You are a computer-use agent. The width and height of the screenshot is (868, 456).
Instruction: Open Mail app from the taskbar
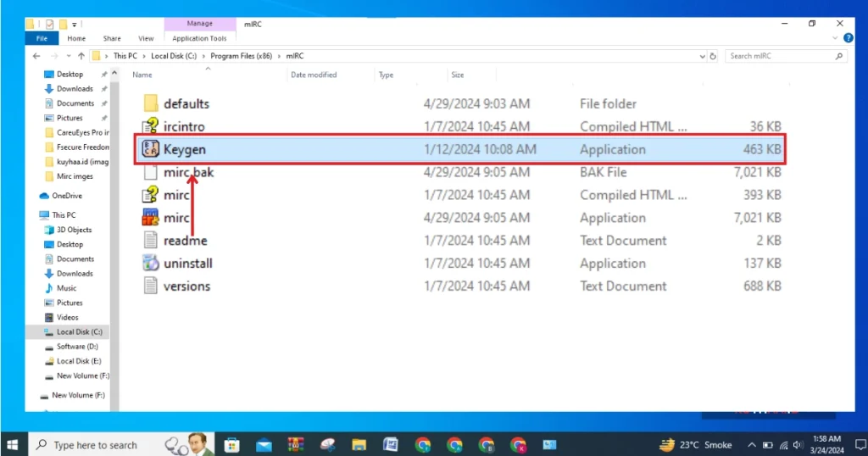click(x=264, y=445)
